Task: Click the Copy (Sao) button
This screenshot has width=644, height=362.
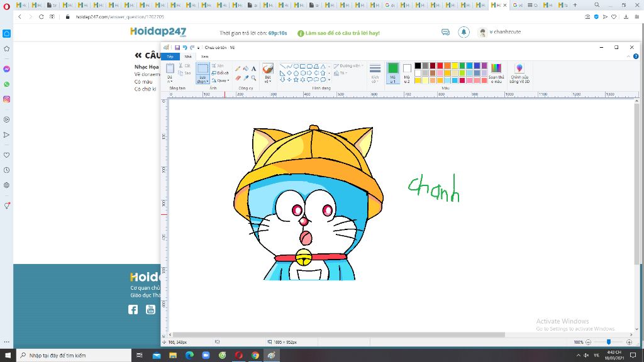Action: pos(185,73)
